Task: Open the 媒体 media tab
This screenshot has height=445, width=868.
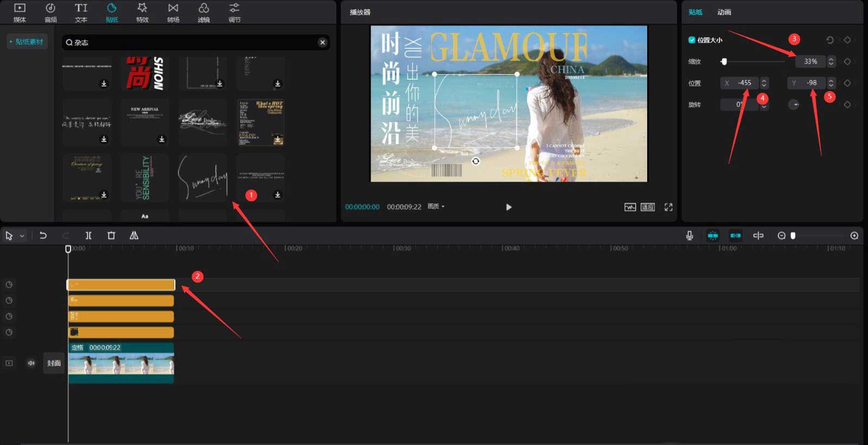Action: pos(20,12)
